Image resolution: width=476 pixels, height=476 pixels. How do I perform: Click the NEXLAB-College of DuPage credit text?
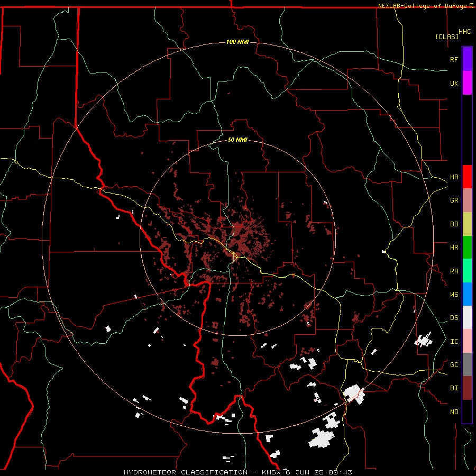coord(422,6)
